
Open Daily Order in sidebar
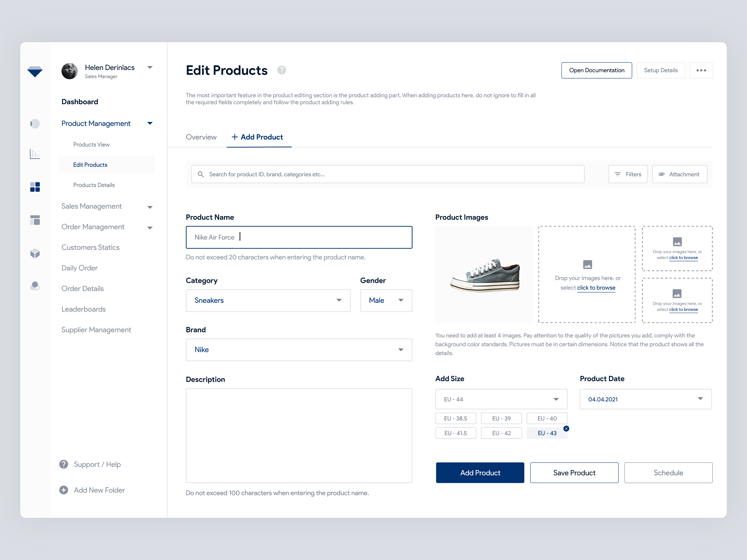click(79, 268)
